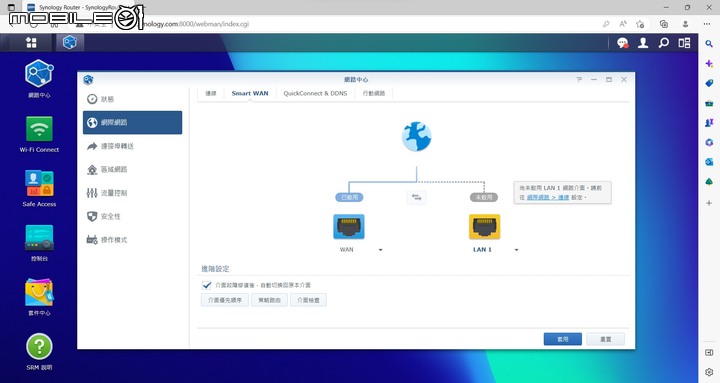The height and width of the screenshot is (383, 720).
Task: Click the yellow LAN 1 ethernet port icon
Action: coord(484,226)
